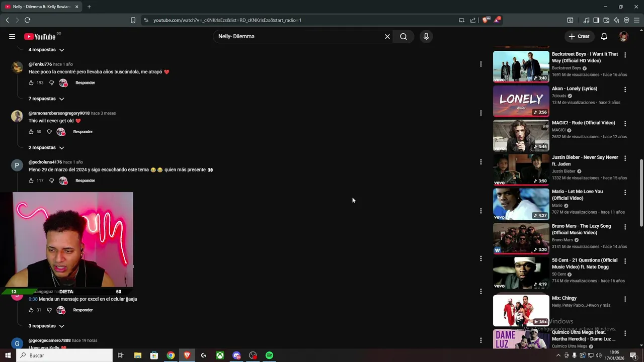Open options menu for @pedroluna4176's comment

[x=481, y=162]
